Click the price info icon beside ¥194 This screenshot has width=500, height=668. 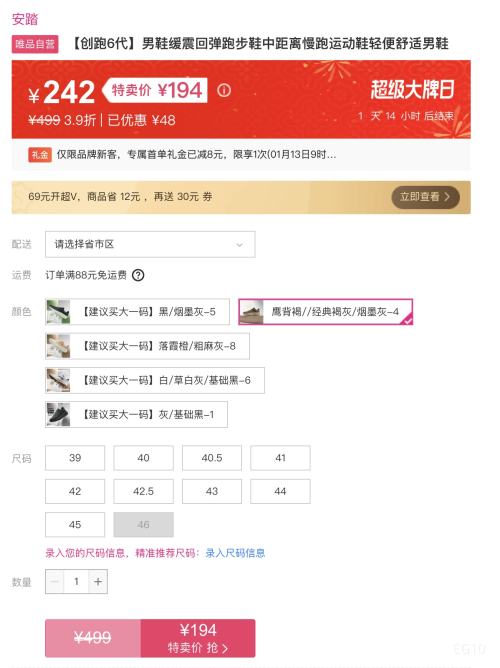pos(224,90)
